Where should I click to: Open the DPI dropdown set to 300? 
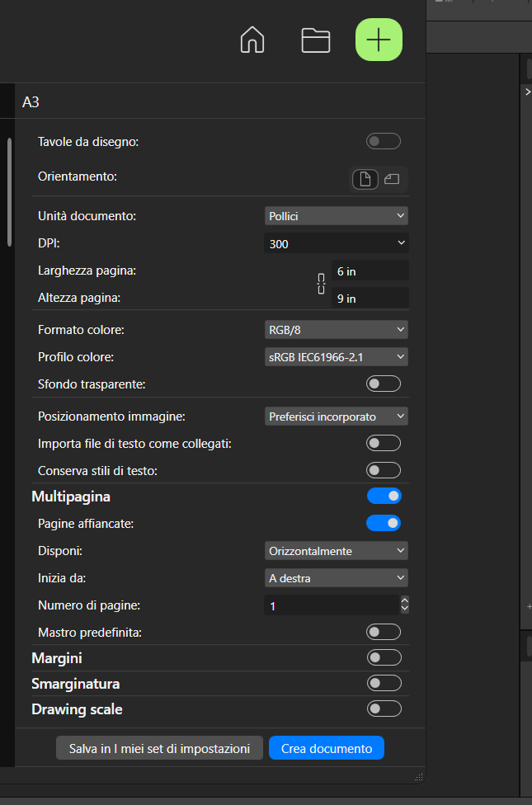pos(337,243)
